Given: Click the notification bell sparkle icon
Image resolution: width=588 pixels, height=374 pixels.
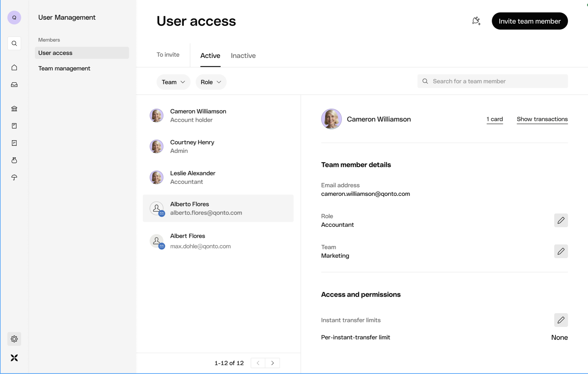Looking at the screenshot, I should [476, 21].
